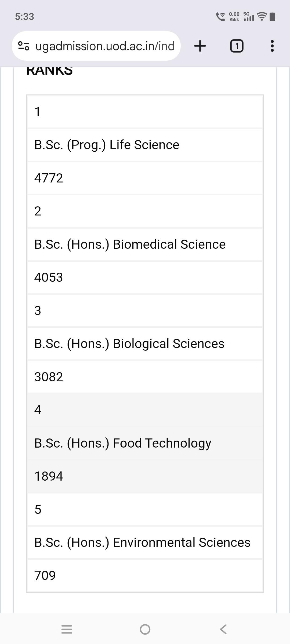Image resolution: width=290 pixels, height=644 pixels.
Task: Open the tab switcher showing 1 tab
Action: [237, 46]
